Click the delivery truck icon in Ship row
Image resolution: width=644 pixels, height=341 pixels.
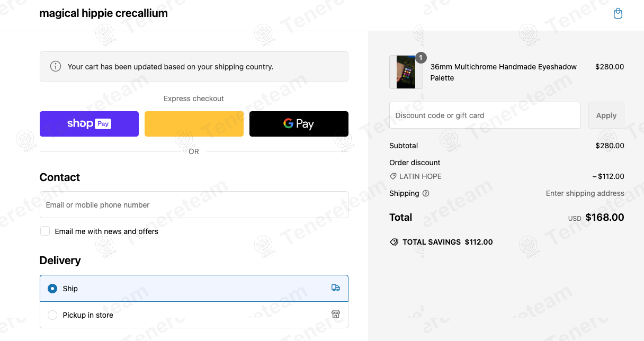click(x=336, y=288)
